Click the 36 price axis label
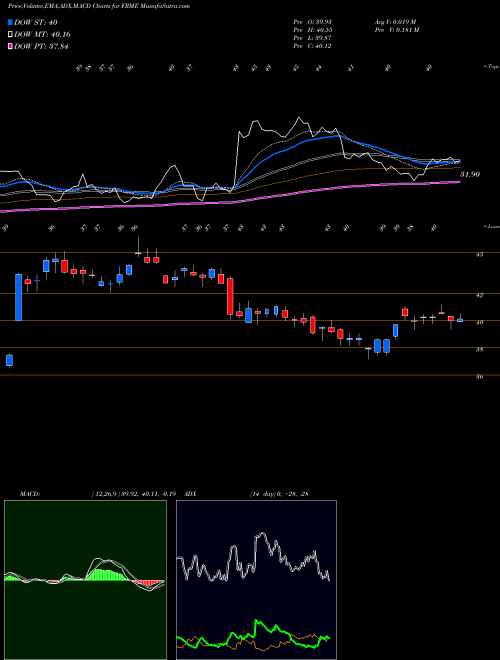This screenshot has width=500, height=660. (478, 377)
